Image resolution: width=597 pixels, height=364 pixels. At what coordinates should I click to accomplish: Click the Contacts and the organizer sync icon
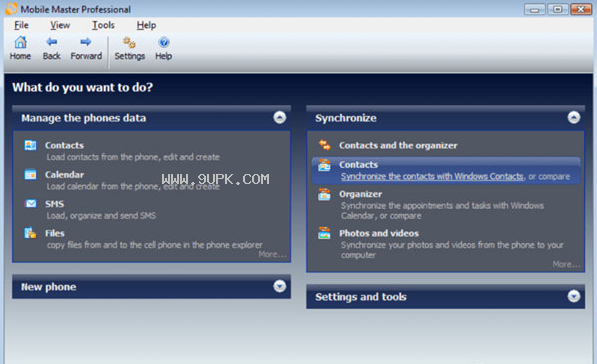click(324, 145)
